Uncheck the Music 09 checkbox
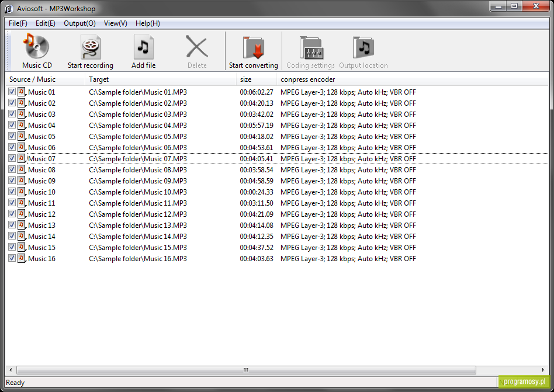This screenshot has height=392, width=554. click(x=12, y=181)
